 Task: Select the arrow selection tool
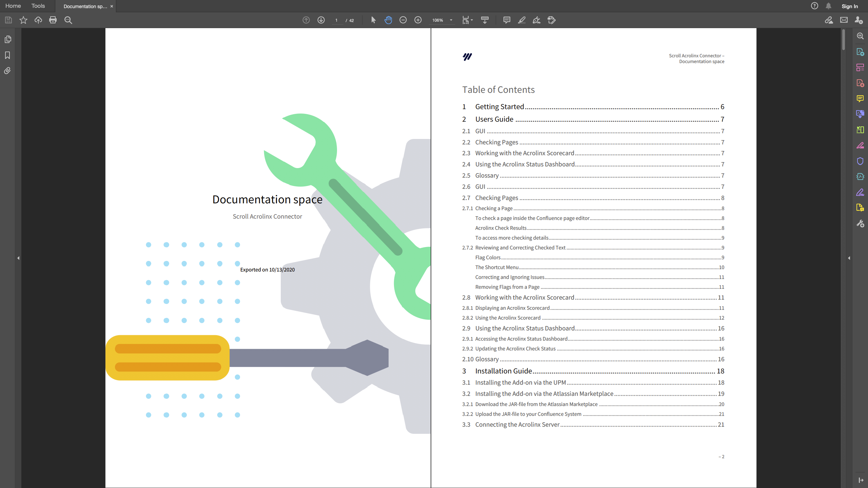point(373,20)
